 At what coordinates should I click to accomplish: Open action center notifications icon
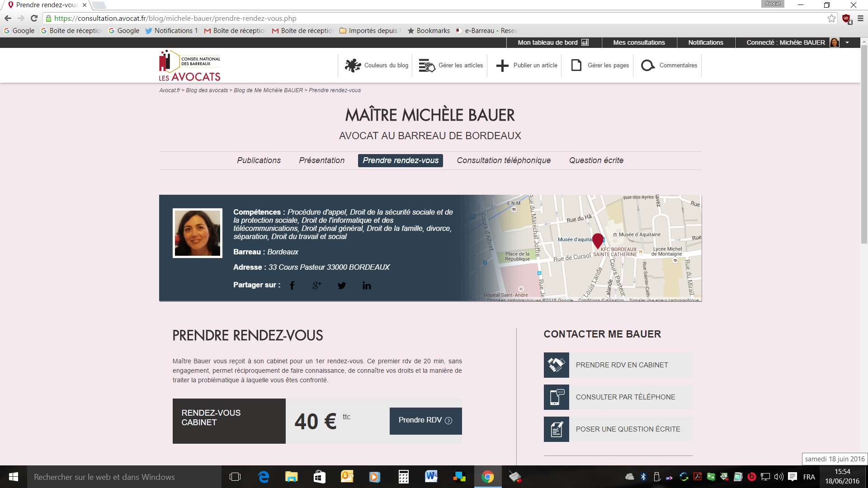tap(793, 477)
